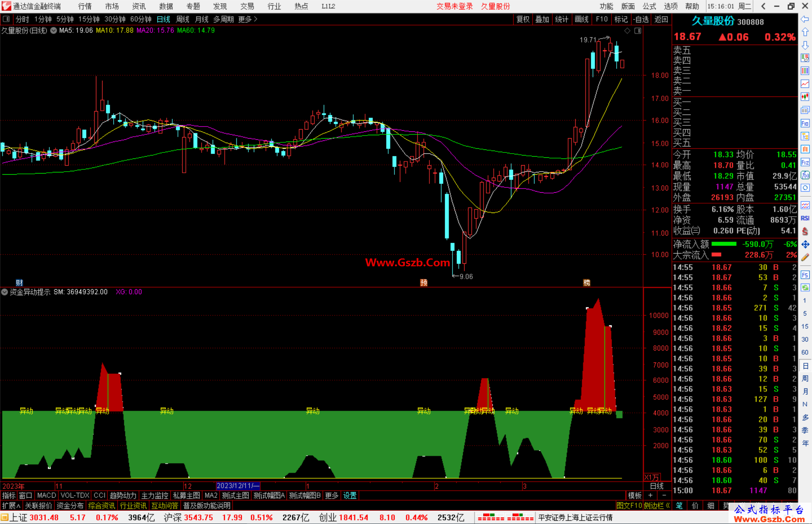
Task: Open the 行情 menu
Action: coord(85,6)
